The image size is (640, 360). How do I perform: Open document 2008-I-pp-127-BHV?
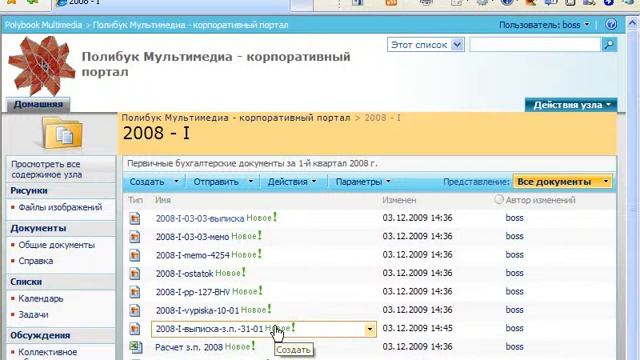[x=193, y=292]
